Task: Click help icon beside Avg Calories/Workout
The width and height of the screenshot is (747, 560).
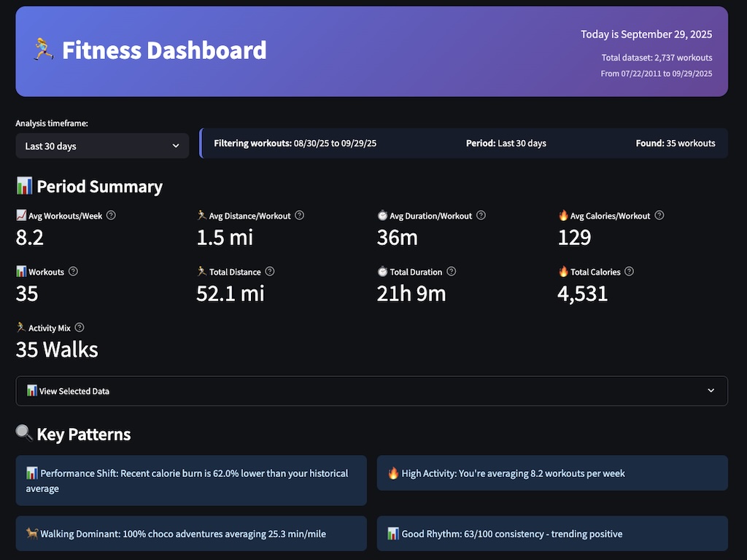Action: (659, 216)
